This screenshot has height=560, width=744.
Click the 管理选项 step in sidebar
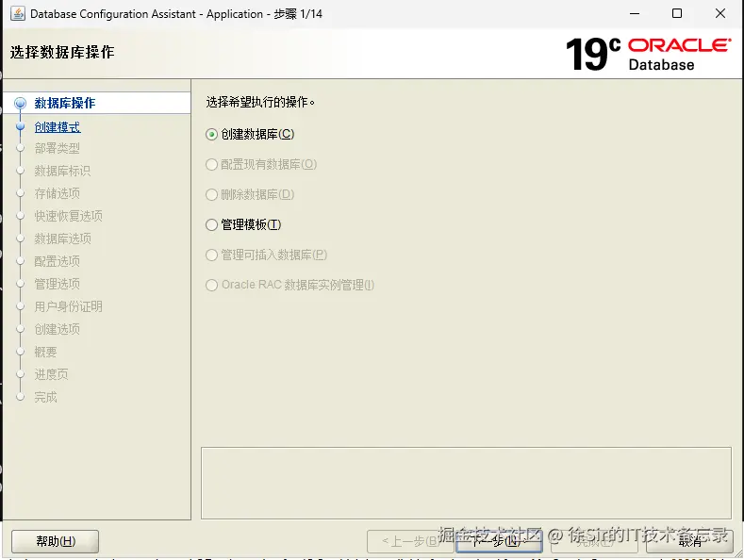click(57, 284)
